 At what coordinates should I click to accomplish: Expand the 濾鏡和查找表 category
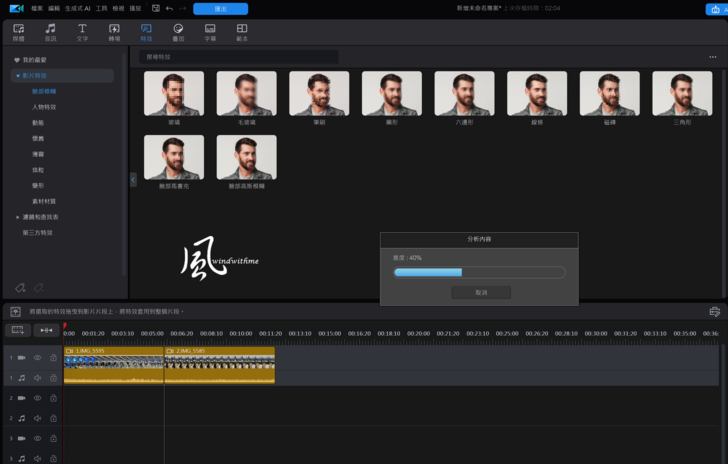[x=18, y=217]
